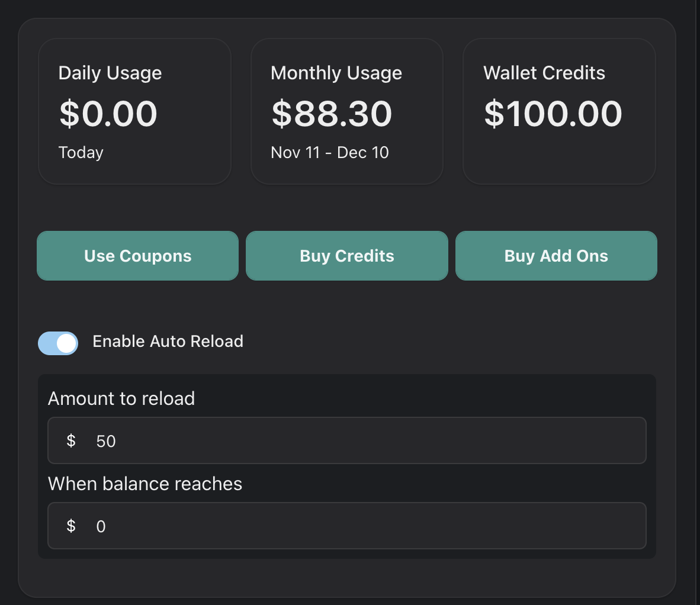The image size is (700, 605).
Task: Click the Daily Usage heading
Action: [x=110, y=73]
